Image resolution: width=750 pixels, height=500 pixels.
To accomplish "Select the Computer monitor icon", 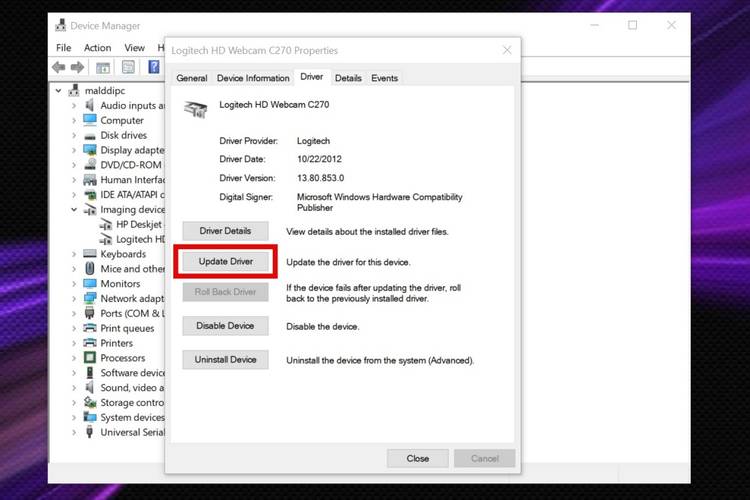I will click(90, 120).
